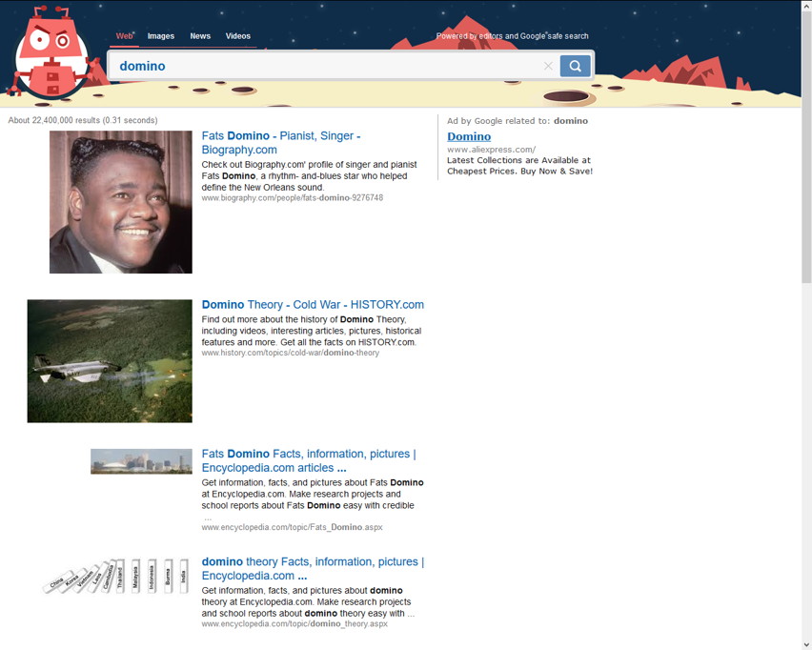This screenshot has height=650, width=812.
Task: Click the encyclopedia.com domino_theory.aspx URL
Action: [x=294, y=623]
